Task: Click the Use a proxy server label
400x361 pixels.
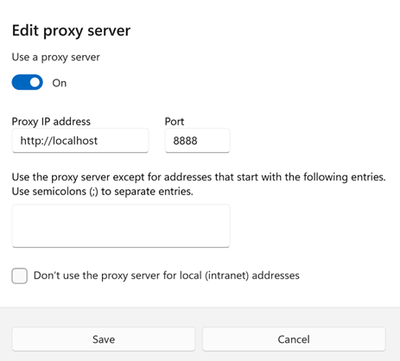Action: 56,57
